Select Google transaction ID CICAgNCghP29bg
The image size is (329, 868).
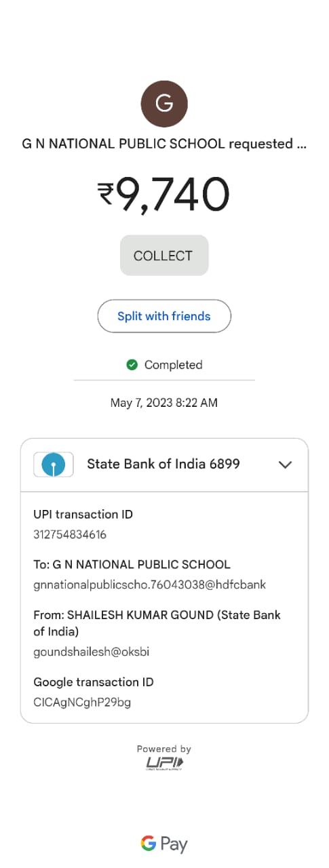click(x=82, y=702)
